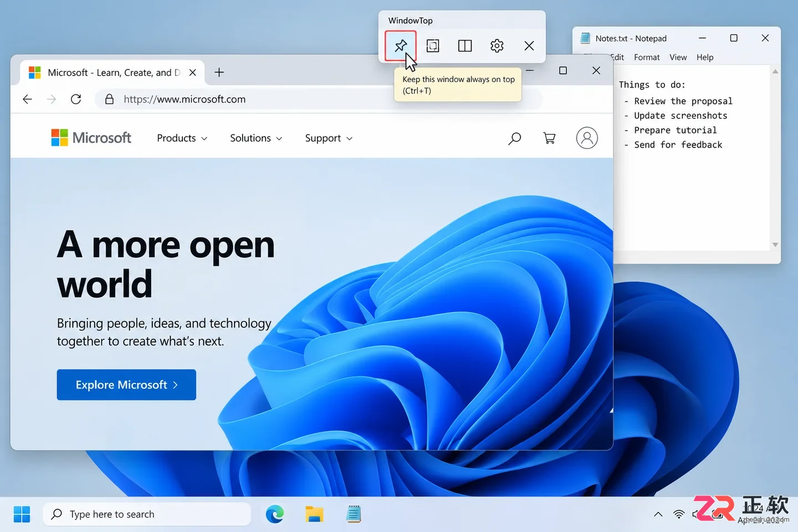Open Notepad from the taskbar
Image resolution: width=798 pixels, height=532 pixels.
point(354,514)
